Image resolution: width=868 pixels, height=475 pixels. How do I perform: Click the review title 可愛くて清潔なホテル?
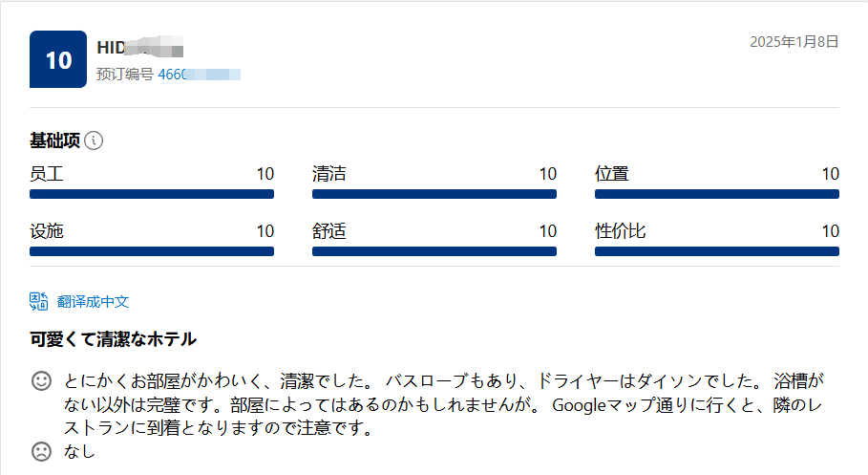coord(113,339)
